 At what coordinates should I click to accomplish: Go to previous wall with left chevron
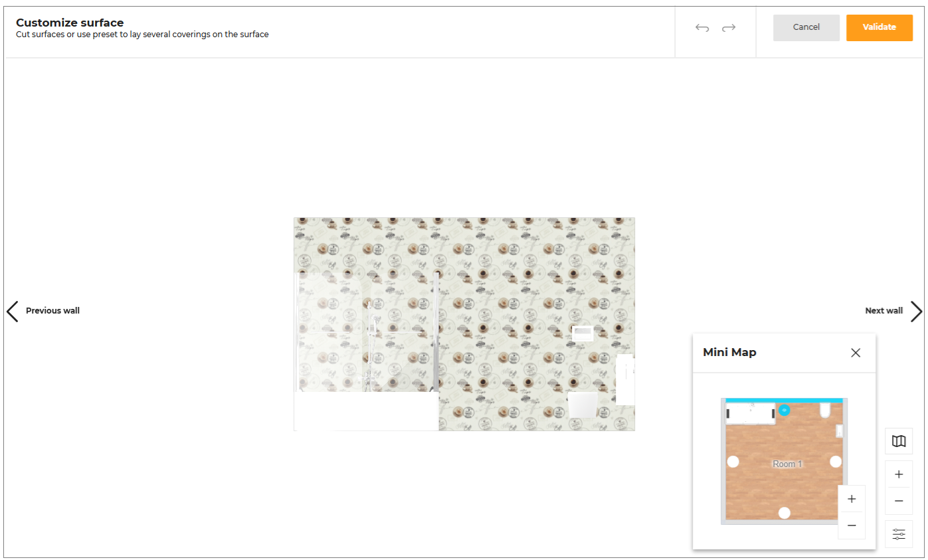tap(13, 311)
